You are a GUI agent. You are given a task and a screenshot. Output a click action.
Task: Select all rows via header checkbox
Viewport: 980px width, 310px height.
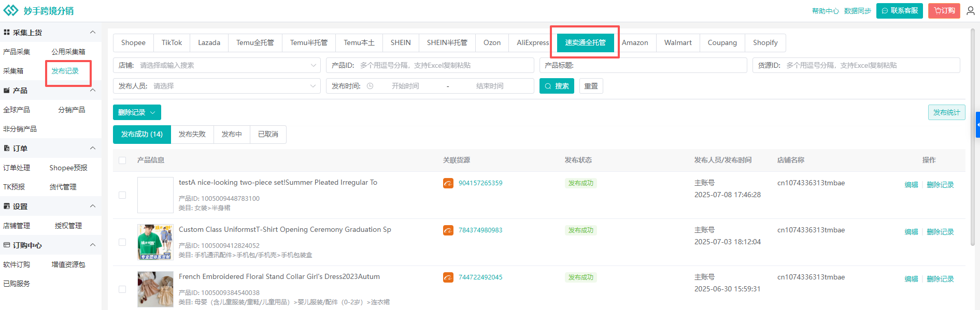click(x=122, y=160)
